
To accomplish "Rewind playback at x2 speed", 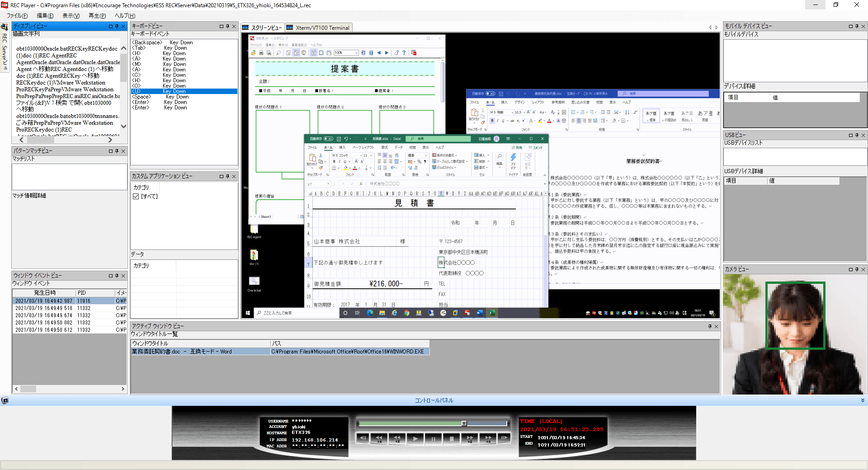I will (397, 438).
